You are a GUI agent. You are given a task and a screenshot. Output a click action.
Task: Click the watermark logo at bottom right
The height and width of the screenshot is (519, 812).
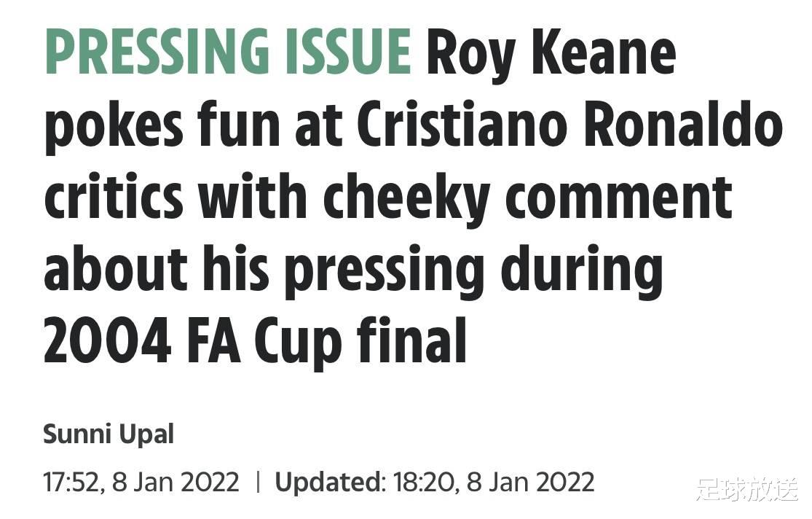pos(748,489)
